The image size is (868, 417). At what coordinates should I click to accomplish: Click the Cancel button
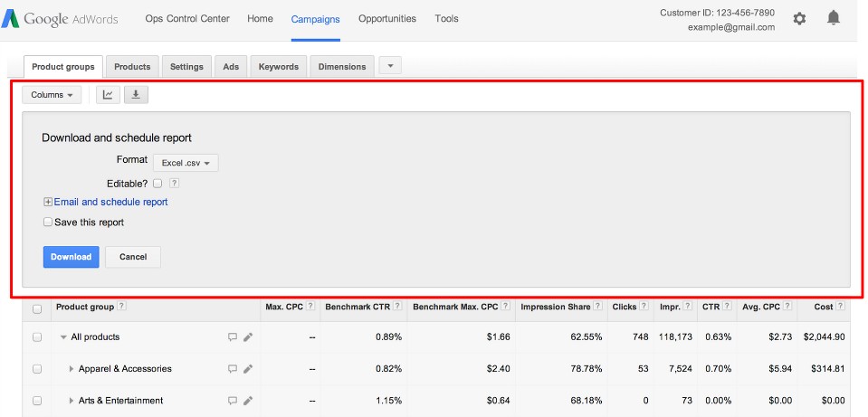pyautogui.click(x=133, y=257)
